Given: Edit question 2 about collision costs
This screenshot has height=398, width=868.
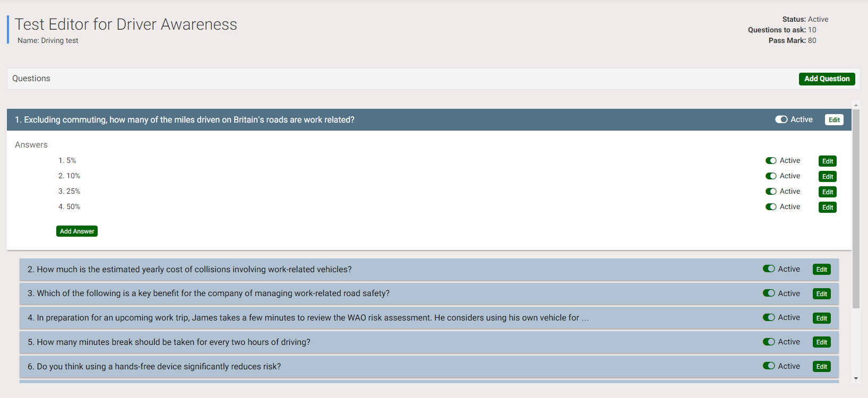Looking at the screenshot, I should coord(822,270).
